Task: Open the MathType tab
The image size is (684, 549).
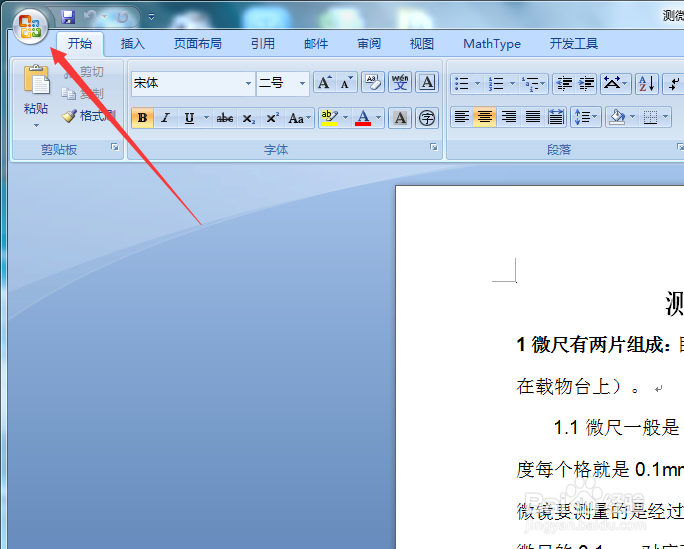Action: pyautogui.click(x=492, y=44)
